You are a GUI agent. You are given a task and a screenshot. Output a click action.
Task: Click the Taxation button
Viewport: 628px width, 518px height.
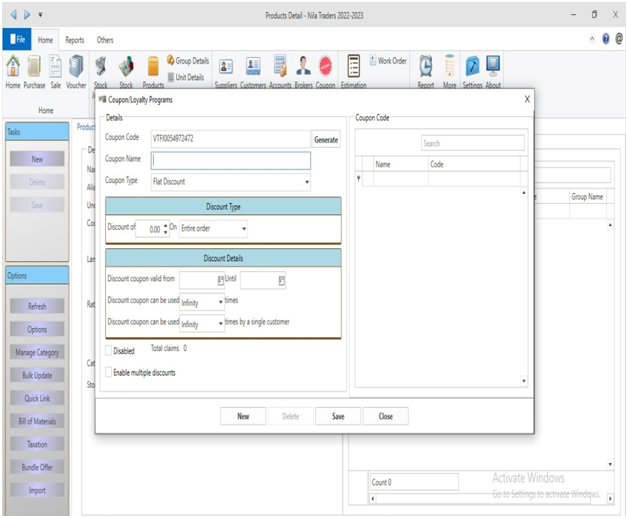(37, 444)
